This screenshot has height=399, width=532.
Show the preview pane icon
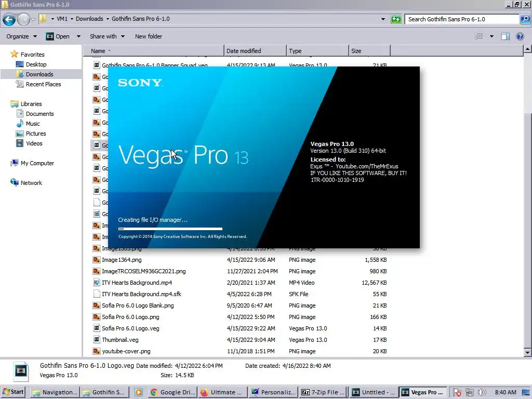click(x=505, y=36)
